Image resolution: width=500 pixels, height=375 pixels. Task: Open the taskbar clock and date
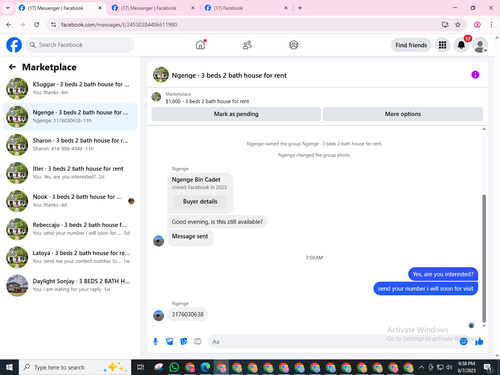(x=467, y=367)
